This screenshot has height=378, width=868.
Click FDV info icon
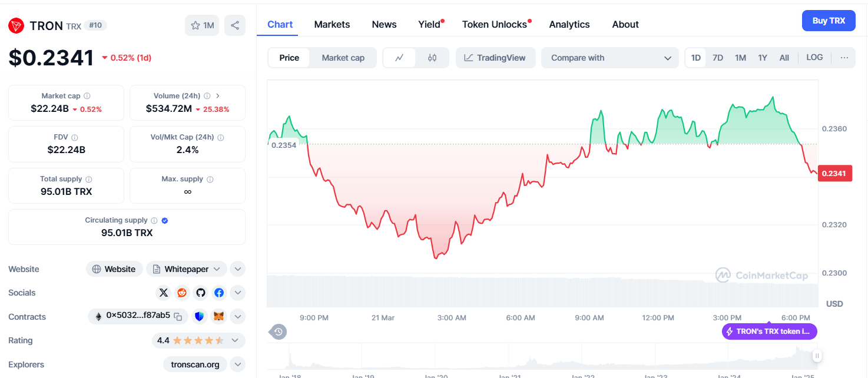[x=75, y=137]
